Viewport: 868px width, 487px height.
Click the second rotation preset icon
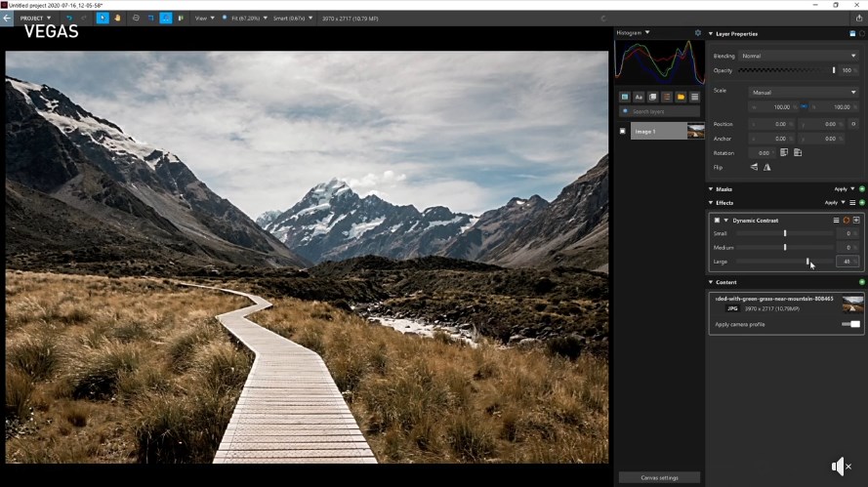798,153
